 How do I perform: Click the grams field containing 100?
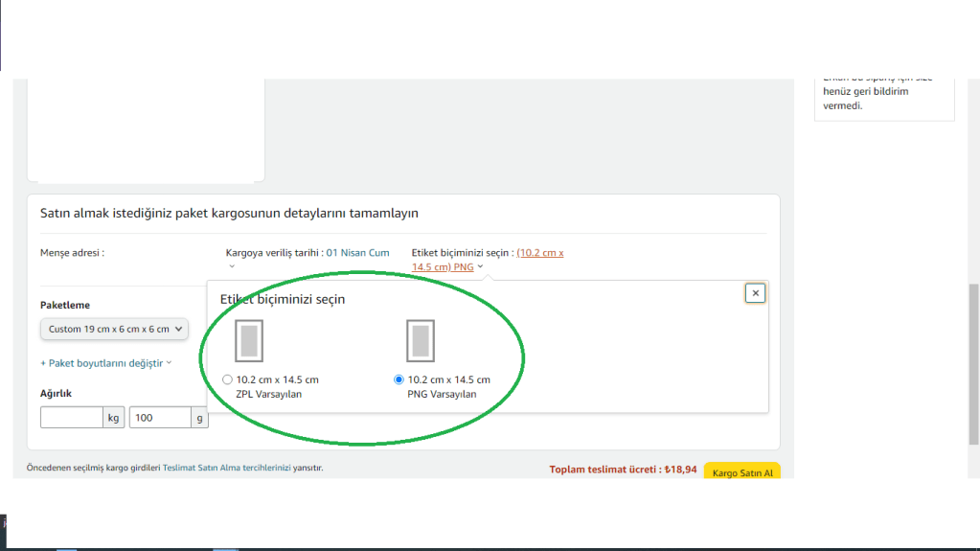[161, 418]
